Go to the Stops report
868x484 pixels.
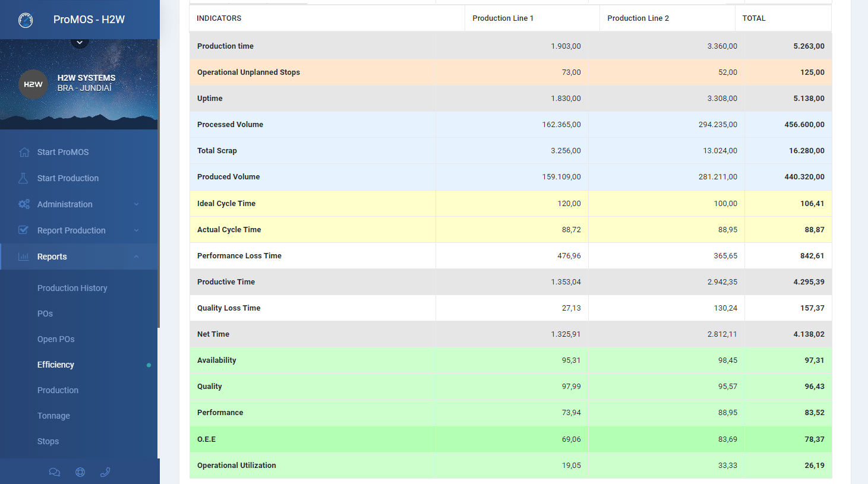[x=48, y=441]
